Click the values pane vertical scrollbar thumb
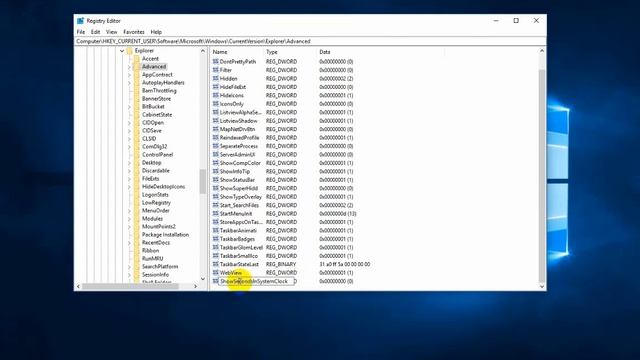This screenshot has height=360, width=640. click(x=542, y=176)
